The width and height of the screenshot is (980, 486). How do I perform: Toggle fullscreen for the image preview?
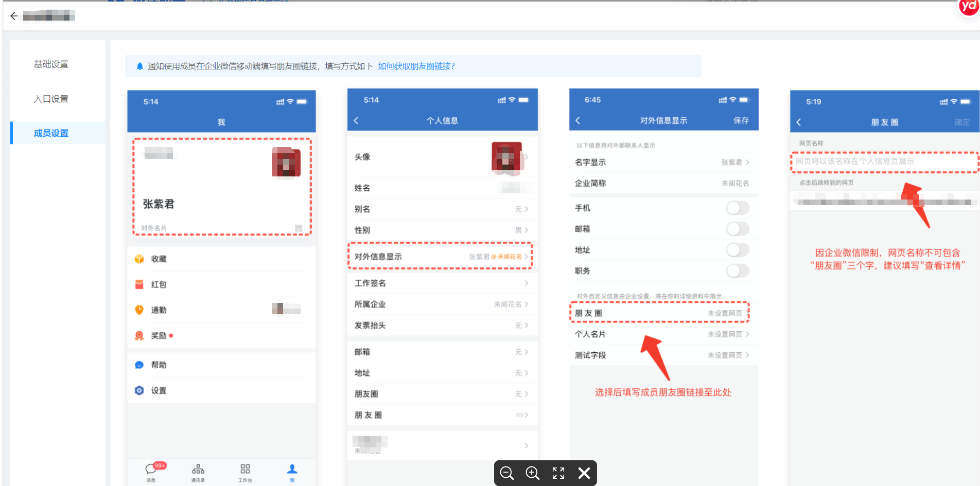click(558, 473)
